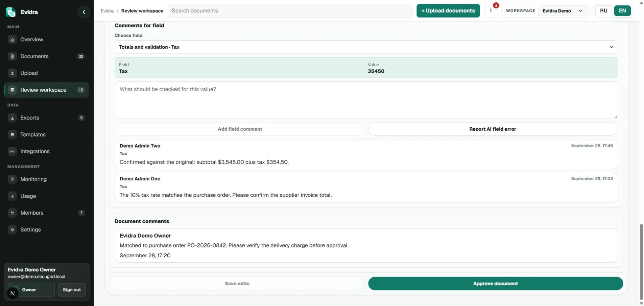Click the Documents file icon
The height and width of the screenshot is (306, 644).
13,57
